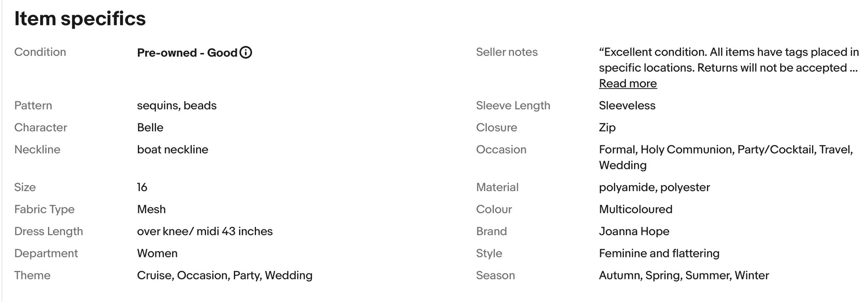Screen dimensions: 868x302
Task: Click the Autumn, Spring, Summer, Winter season value
Action: coord(684,275)
